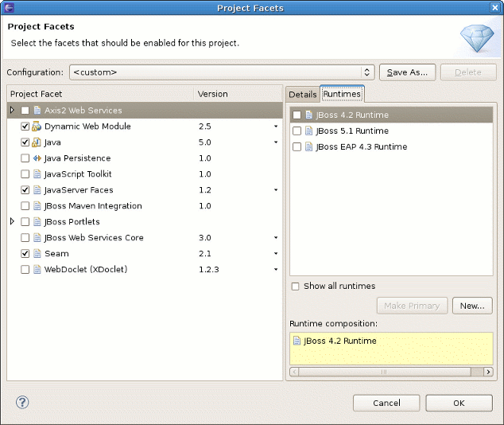Expand the JBoss Portlets tree node

[12, 221]
